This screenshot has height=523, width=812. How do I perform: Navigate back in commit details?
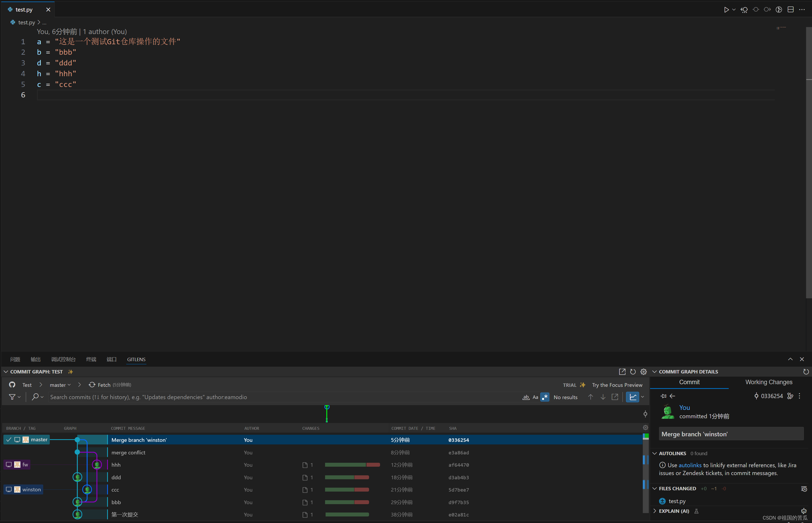(x=672, y=396)
